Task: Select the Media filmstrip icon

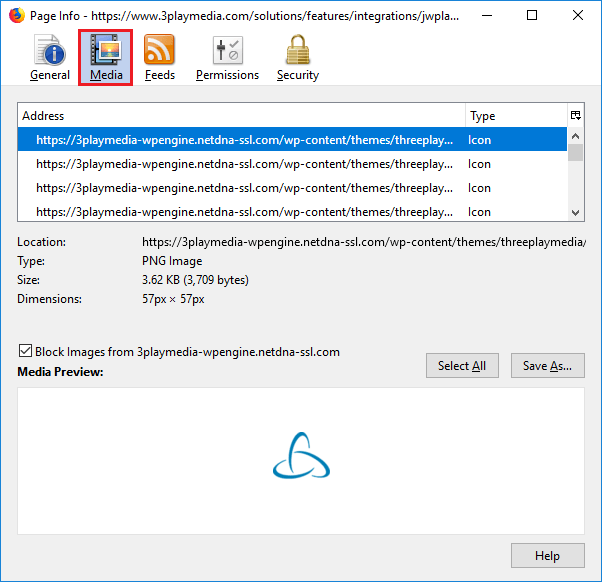Action: tap(106, 50)
